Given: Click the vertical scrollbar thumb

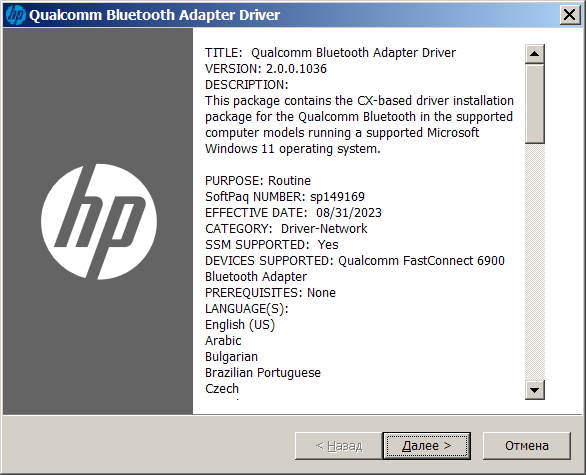Looking at the screenshot, I should coord(534,104).
